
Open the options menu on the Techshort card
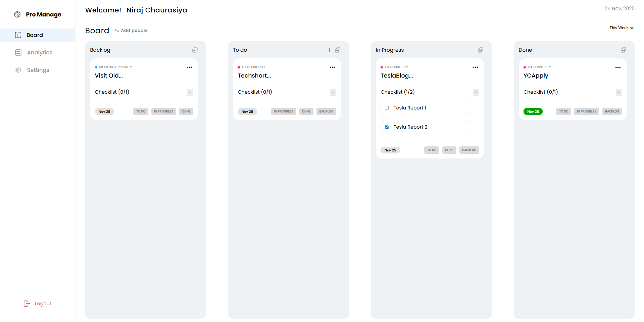coord(332,67)
